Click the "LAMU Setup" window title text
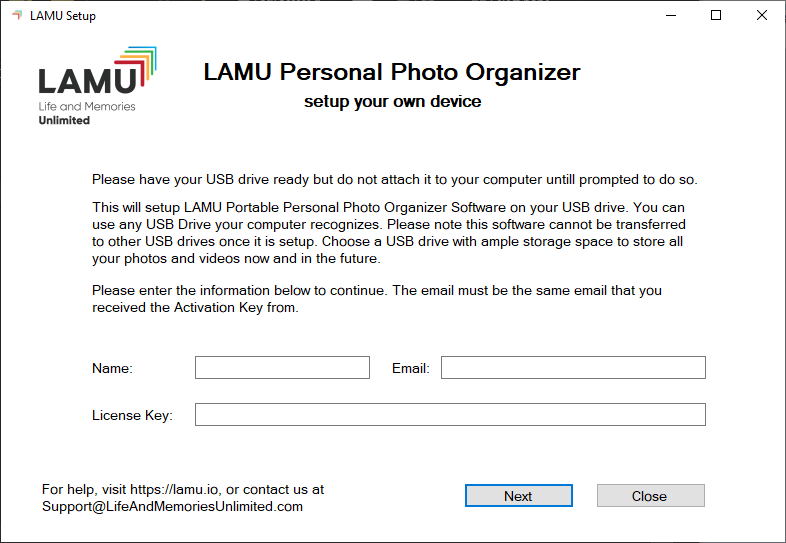The image size is (786, 543). click(63, 16)
